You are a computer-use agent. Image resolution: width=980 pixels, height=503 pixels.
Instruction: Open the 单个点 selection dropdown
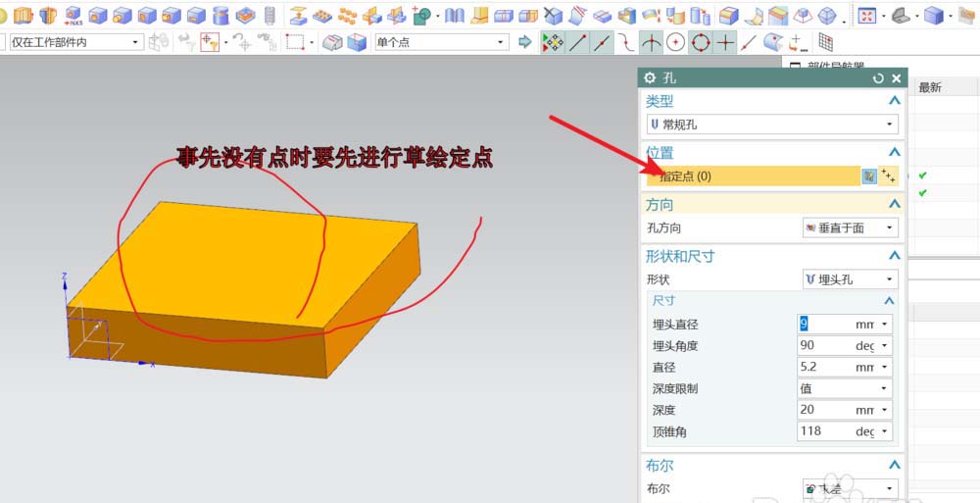click(441, 42)
